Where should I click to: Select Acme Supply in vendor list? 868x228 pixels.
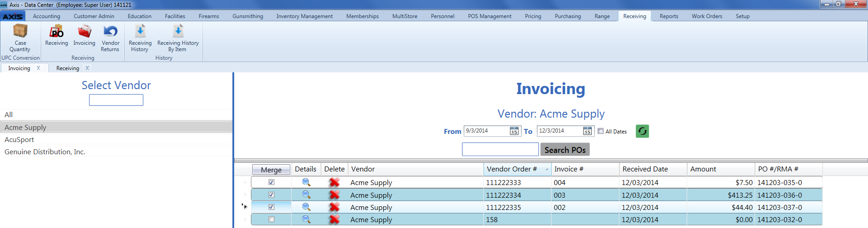click(116, 128)
